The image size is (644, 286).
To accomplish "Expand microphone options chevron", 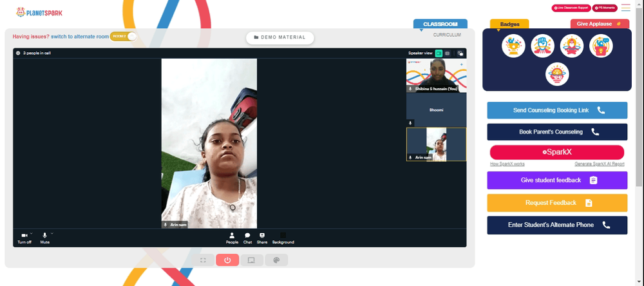I will pyautogui.click(x=52, y=233).
